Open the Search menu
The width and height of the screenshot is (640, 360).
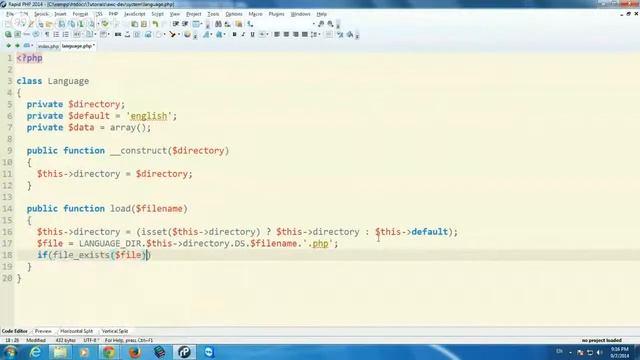pos(41,14)
